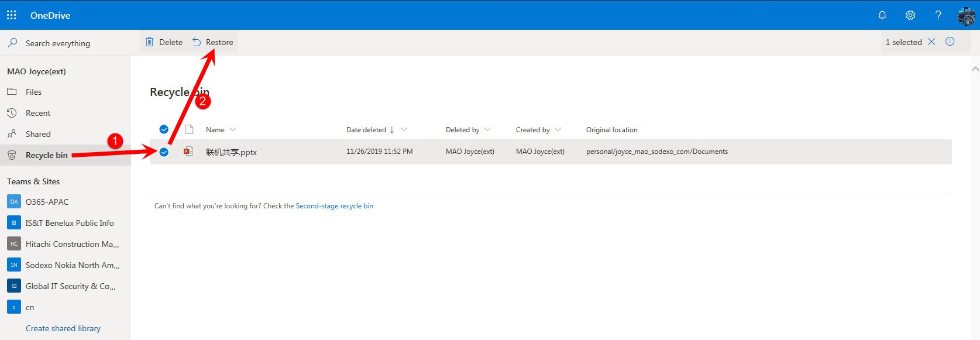
Task: Open the cn site label
Action: click(30, 307)
